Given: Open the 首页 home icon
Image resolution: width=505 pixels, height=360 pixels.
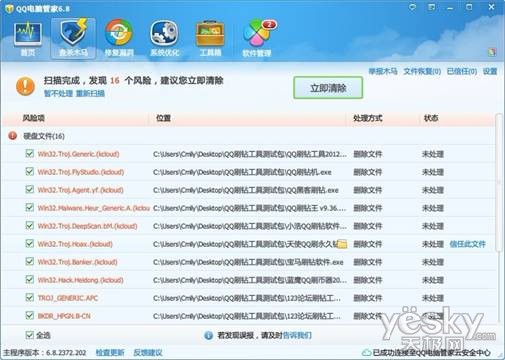Looking at the screenshot, I should (28, 38).
